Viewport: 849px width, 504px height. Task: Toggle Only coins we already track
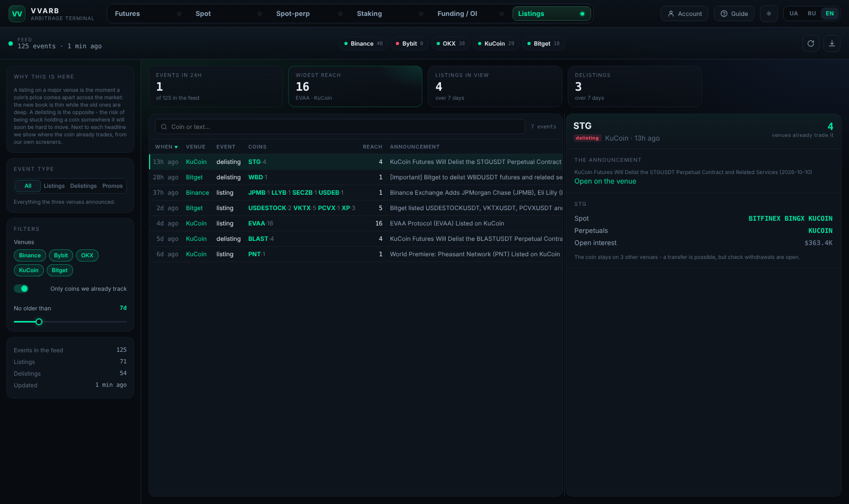(x=21, y=289)
